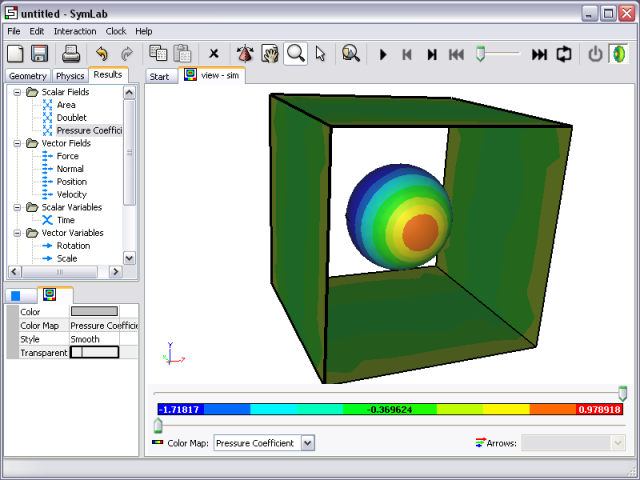Viewport: 640px width, 480px height.
Task: Collapse the Scalar Fields folder
Action: point(18,92)
